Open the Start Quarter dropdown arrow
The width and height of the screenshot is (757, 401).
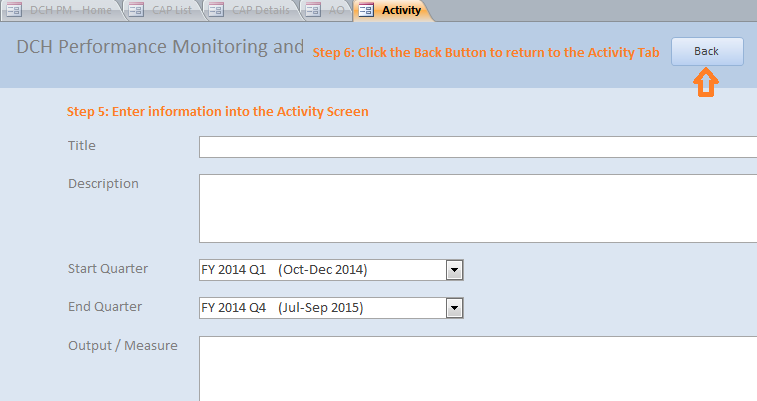[x=454, y=270]
